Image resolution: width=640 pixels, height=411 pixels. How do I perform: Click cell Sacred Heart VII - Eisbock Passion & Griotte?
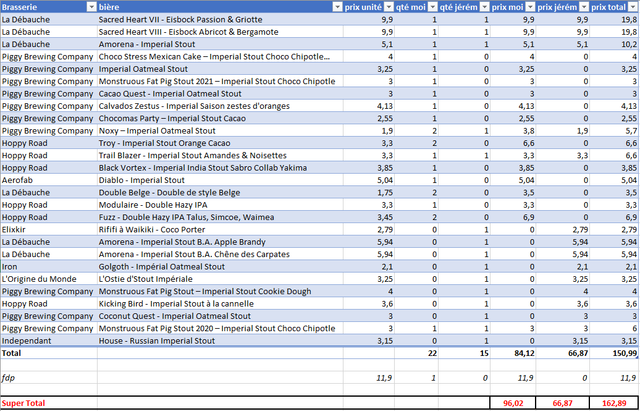tap(220, 20)
